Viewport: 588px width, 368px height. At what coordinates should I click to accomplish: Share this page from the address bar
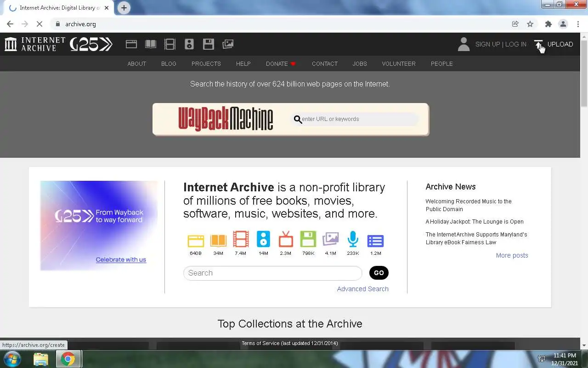[515, 24]
